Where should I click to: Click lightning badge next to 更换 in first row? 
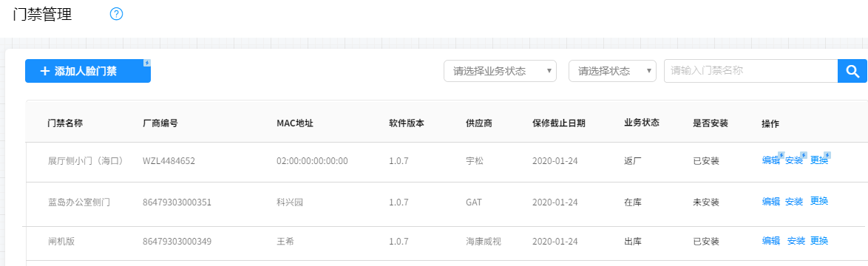click(827, 154)
